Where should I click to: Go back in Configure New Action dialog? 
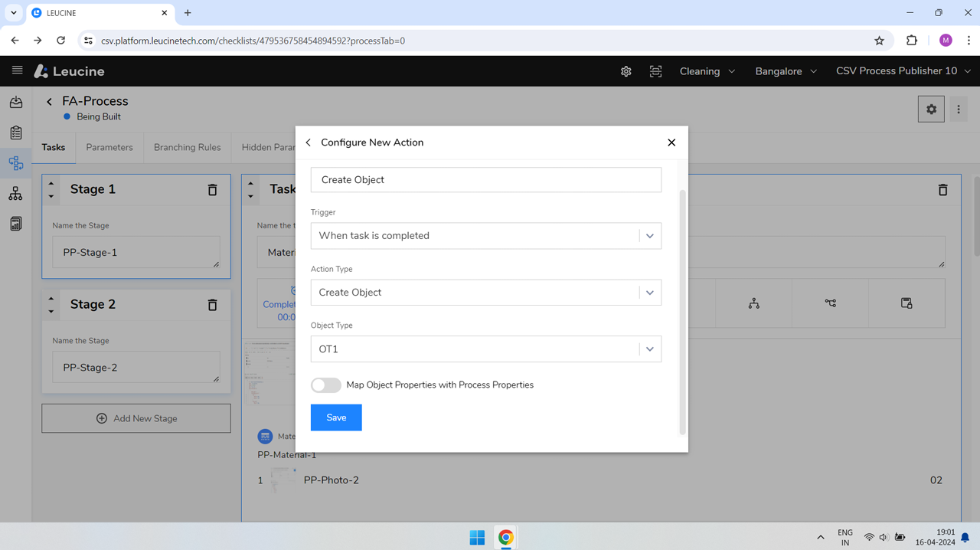point(309,142)
